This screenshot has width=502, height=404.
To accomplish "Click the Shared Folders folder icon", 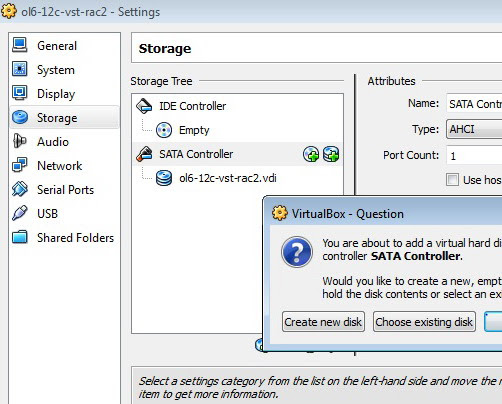I will (20, 237).
